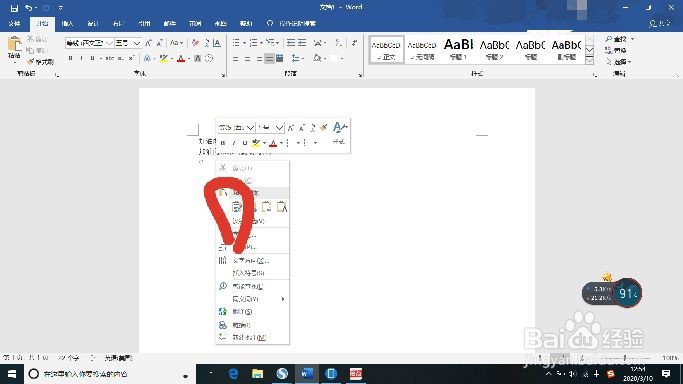Sort paragraphs A-Z icon in ribbon
683x384 pixels.
[x=338, y=43]
